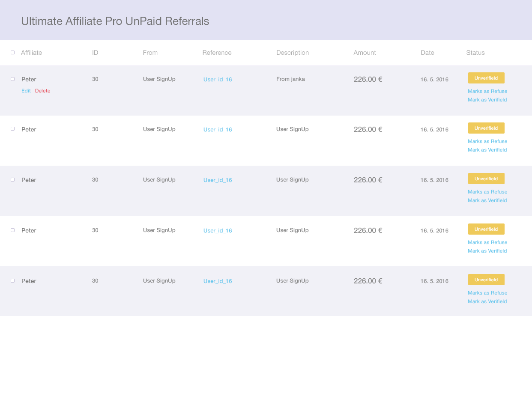Screen dimensions: 532x417
Task: Check the fourth Peter row's checkbox
Action: click(x=12, y=230)
